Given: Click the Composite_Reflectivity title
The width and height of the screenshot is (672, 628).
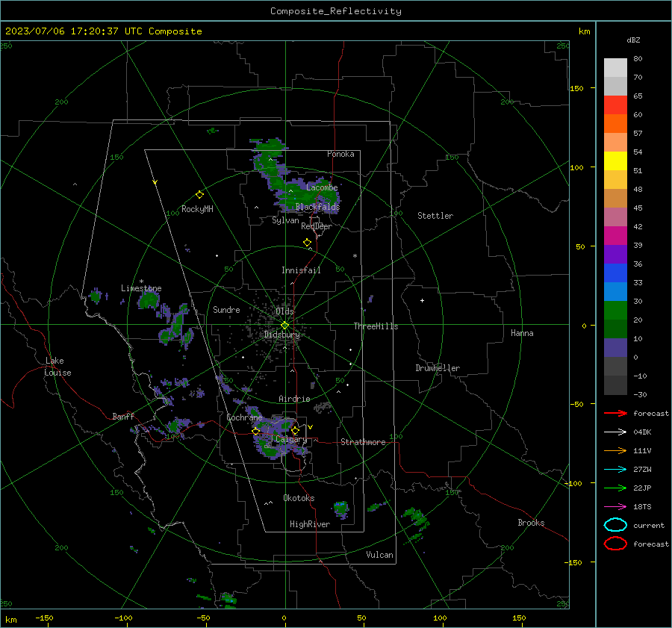Looking at the screenshot, I should 336,11.
